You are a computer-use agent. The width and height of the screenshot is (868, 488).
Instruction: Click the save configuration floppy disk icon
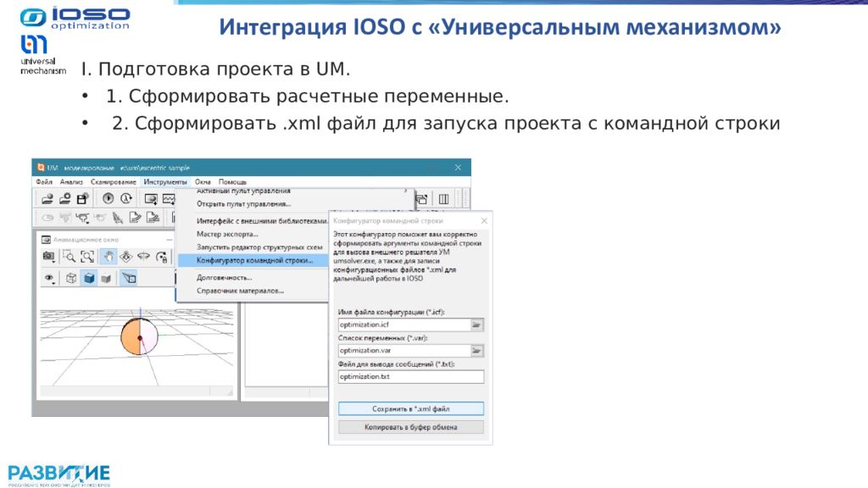83,198
